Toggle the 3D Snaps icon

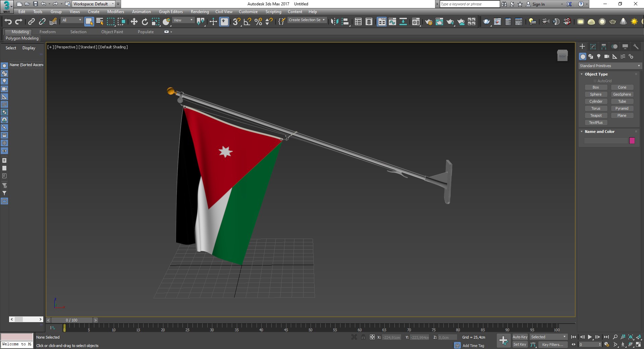(236, 22)
